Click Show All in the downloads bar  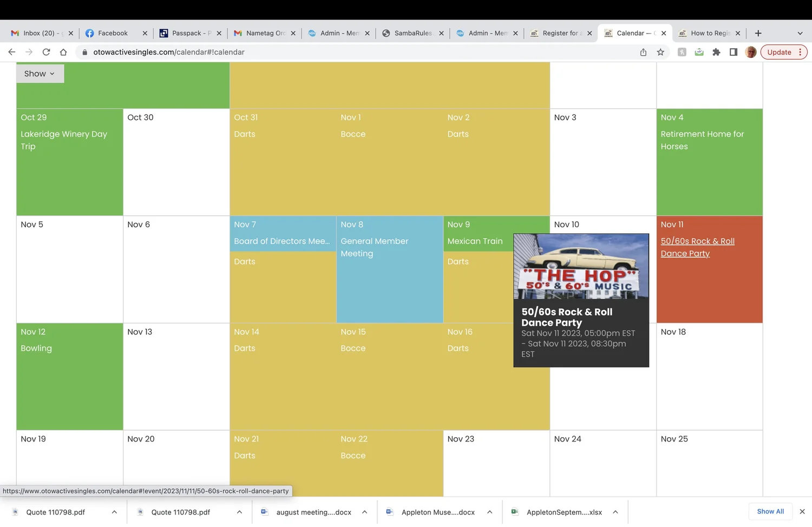click(x=770, y=511)
